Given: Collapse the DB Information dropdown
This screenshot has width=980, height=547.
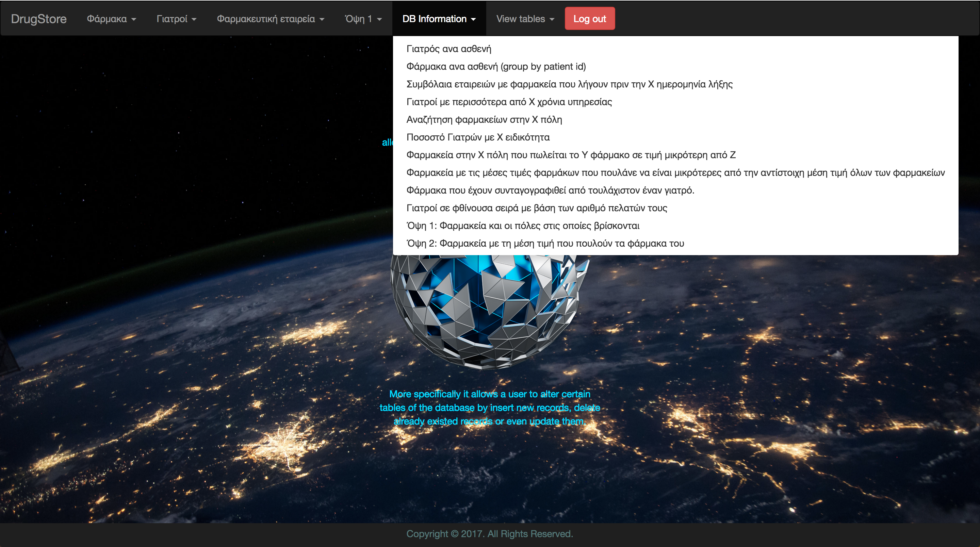Looking at the screenshot, I should coord(439,19).
